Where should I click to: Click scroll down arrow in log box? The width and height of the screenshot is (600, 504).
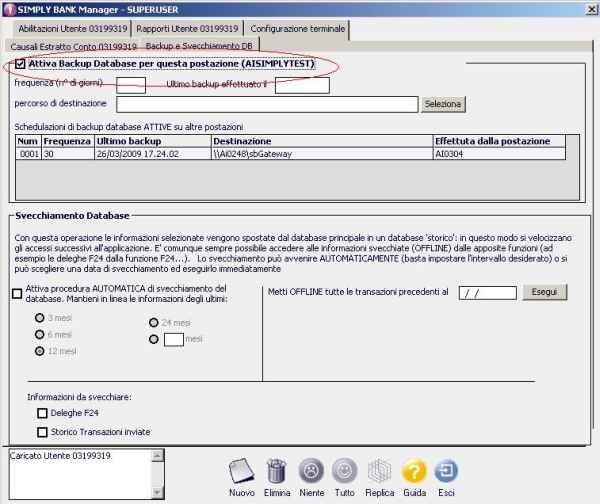pos(157,492)
